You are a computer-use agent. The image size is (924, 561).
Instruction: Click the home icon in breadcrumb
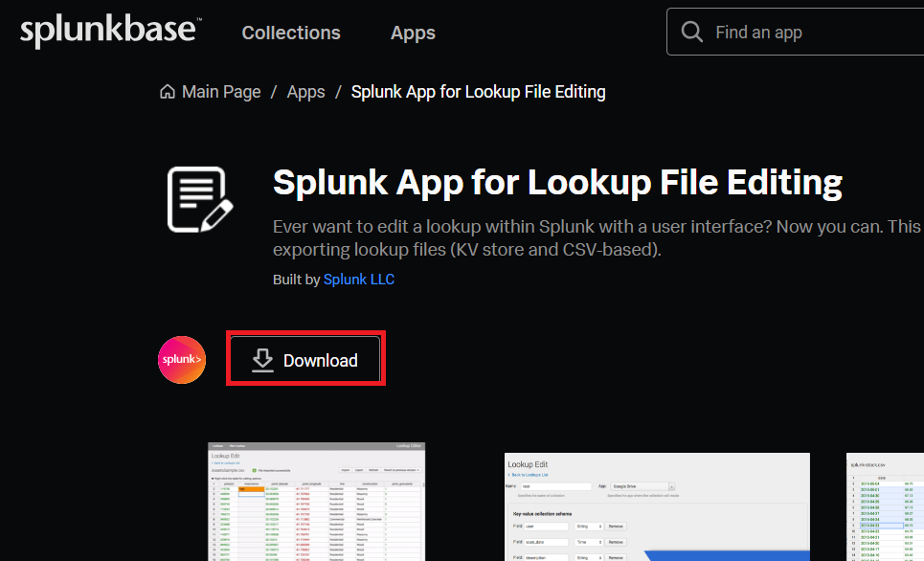point(168,92)
